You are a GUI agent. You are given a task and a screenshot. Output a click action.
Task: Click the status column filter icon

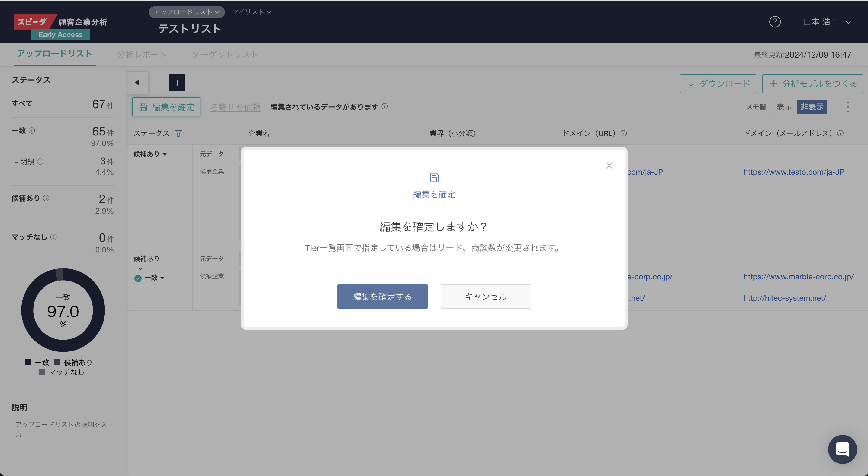coord(178,133)
